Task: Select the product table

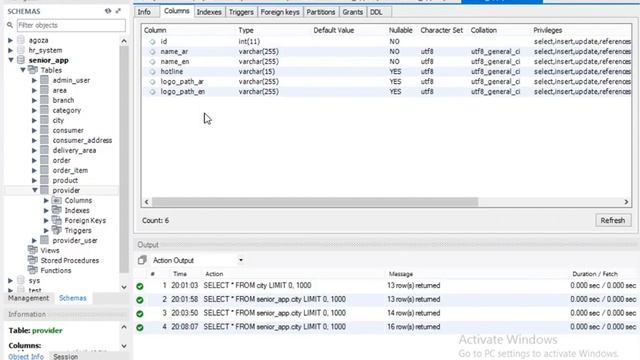Action: (65, 180)
